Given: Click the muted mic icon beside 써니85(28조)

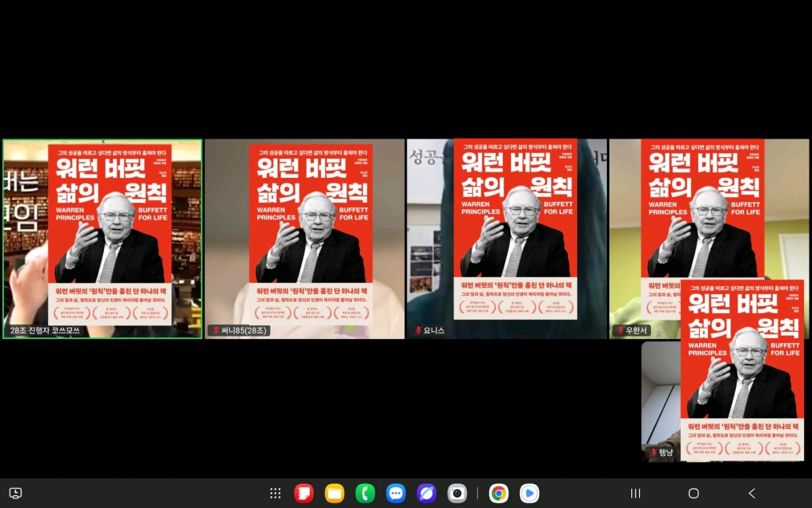Looking at the screenshot, I should [215, 330].
